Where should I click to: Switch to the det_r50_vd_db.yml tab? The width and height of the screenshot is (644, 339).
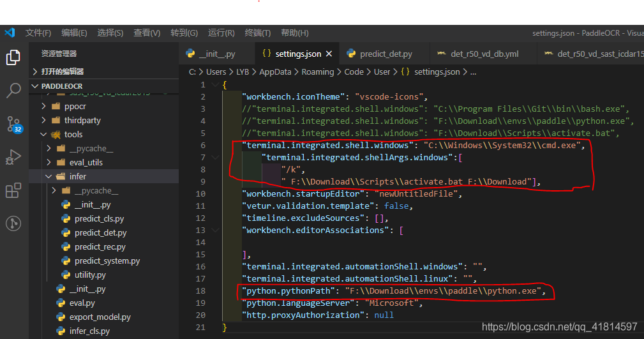484,54
